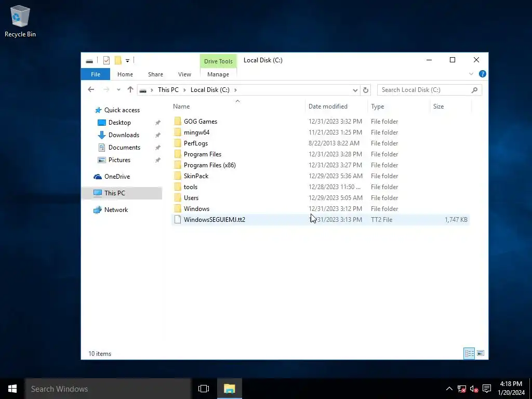Open Pictures in the navigation pane
Image resolution: width=532 pixels, height=399 pixels.
tap(119, 160)
